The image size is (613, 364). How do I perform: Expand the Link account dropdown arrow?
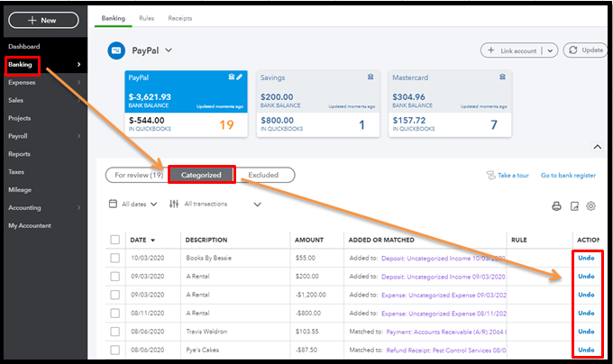pyautogui.click(x=552, y=50)
